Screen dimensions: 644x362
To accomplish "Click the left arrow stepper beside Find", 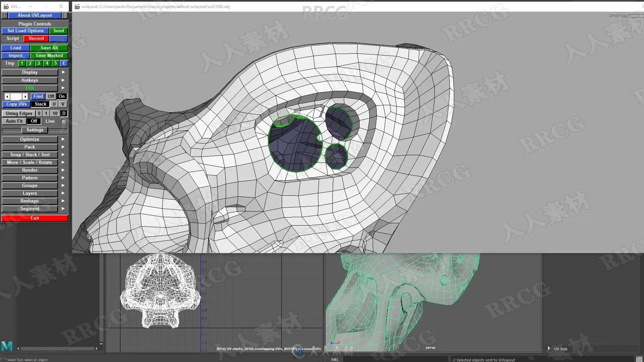I will point(7,97).
